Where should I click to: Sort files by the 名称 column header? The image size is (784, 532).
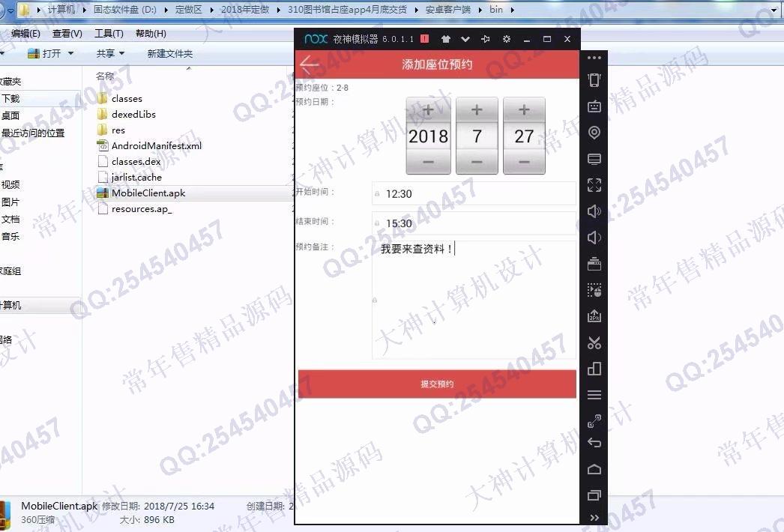click(x=105, y=76)
